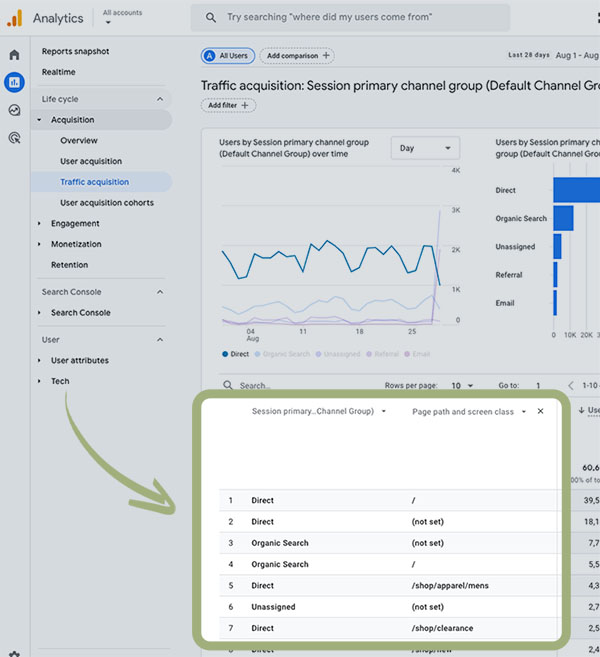This screenshot has width=600, height=657.
Task: Click the Add comparison button
Action: [x=297, y=56]
